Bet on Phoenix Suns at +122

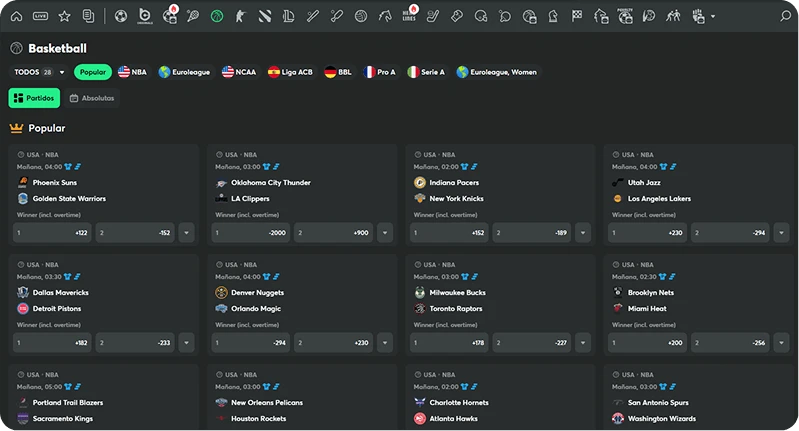coord(52,233)
